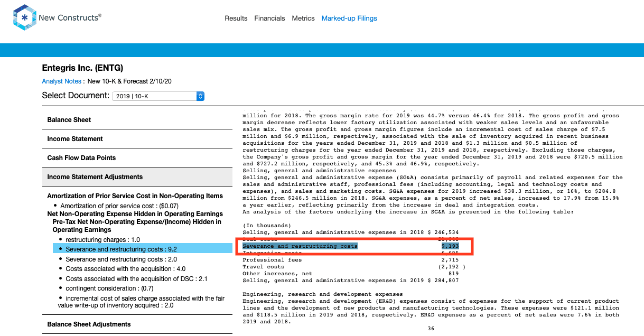The width and height of the screenshot is (644, 336).
Task: Select Amortization of prior service cost item
Action: pyautogui.click(x=119, y=206)
